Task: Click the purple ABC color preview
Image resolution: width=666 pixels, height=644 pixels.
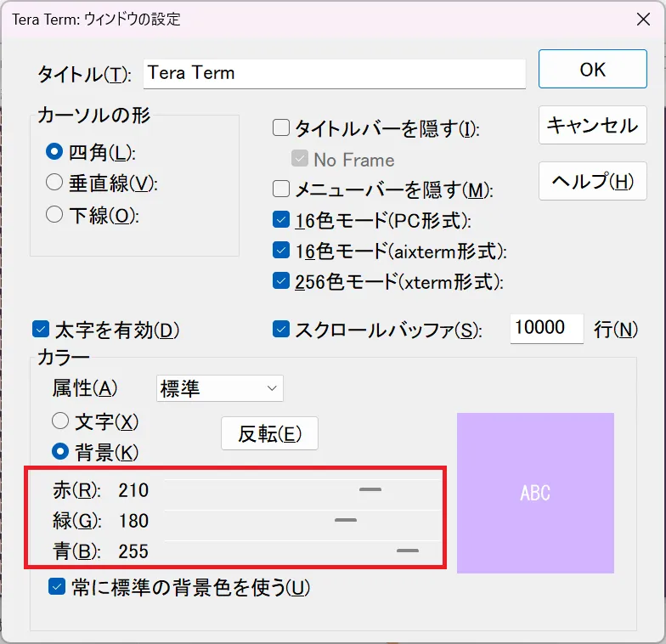Action: [535, 493]
